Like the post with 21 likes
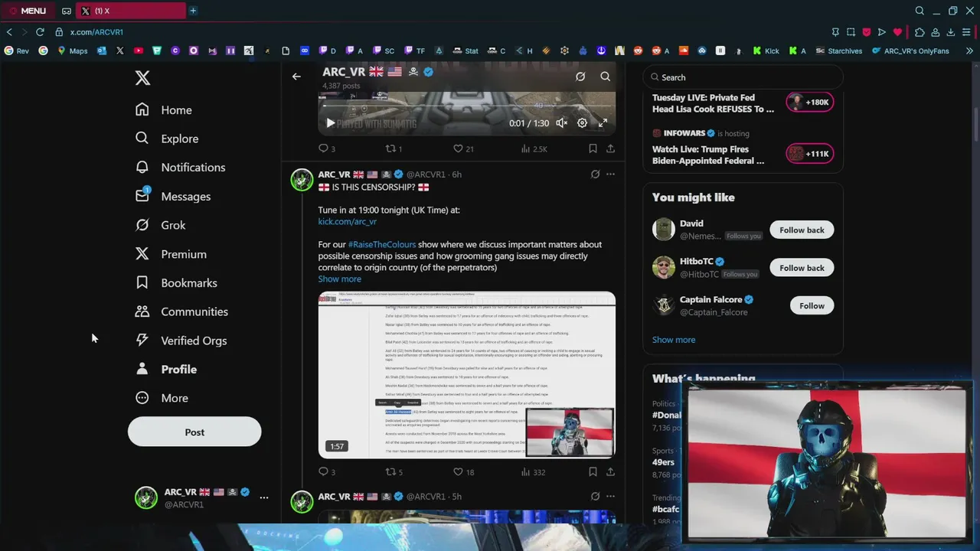This screenshot has height=551, width=980. [x=463, y=148]
